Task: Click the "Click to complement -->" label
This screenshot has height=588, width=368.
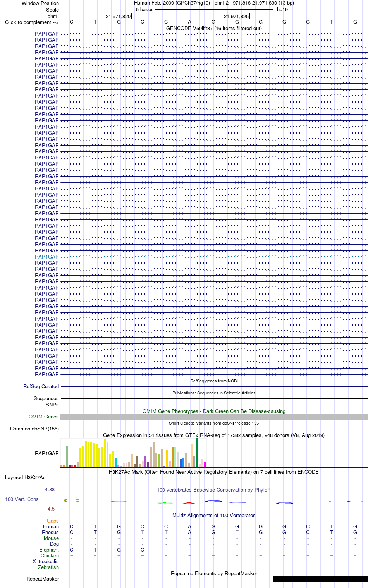Action: (32, 22)
